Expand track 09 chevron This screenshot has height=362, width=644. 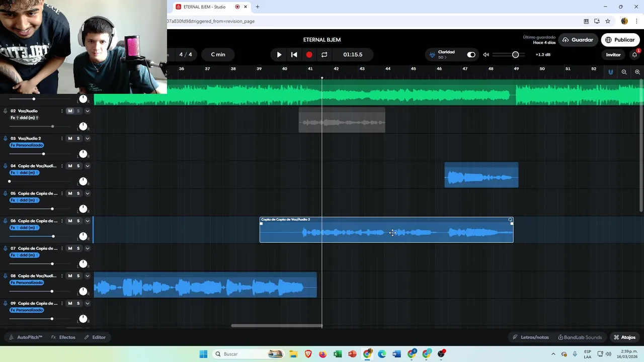pyautogui.click(x=87, y=304)
